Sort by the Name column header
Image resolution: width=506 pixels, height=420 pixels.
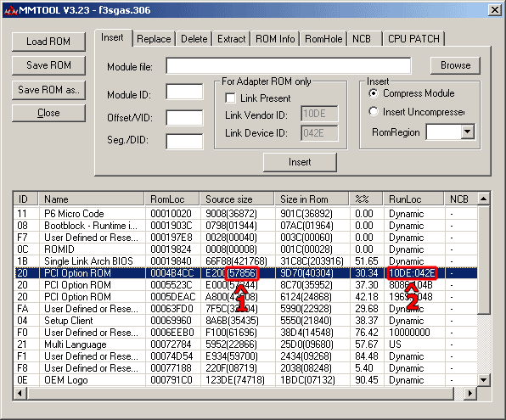click(x=92, y=199)
